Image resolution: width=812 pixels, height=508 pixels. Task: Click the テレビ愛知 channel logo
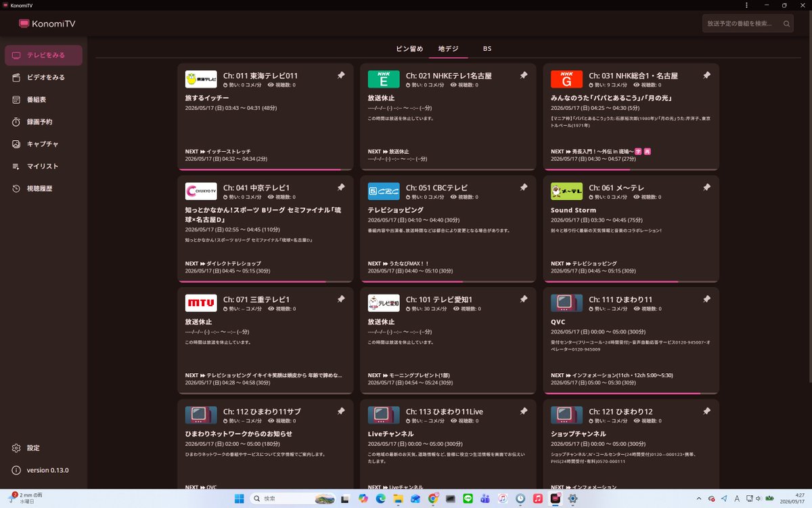[384, 303]
